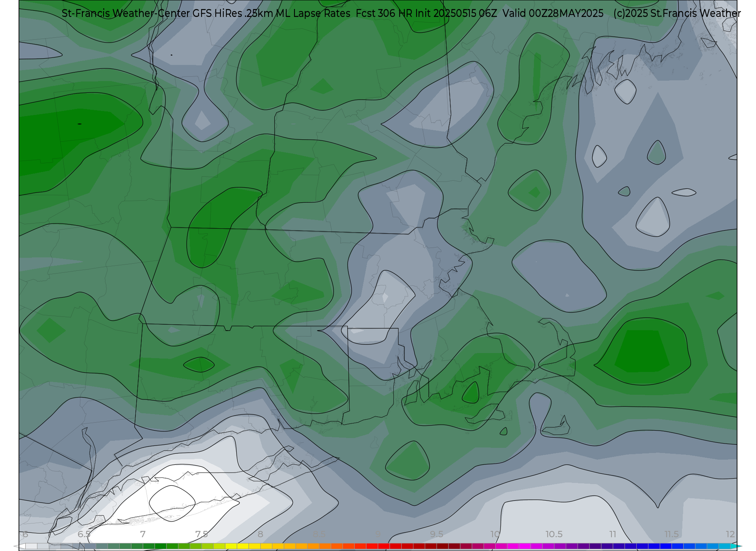Click the 'Fcst 306 HR' forecast hour text
This screenshot has width=756, height=551.
point(384,13)
